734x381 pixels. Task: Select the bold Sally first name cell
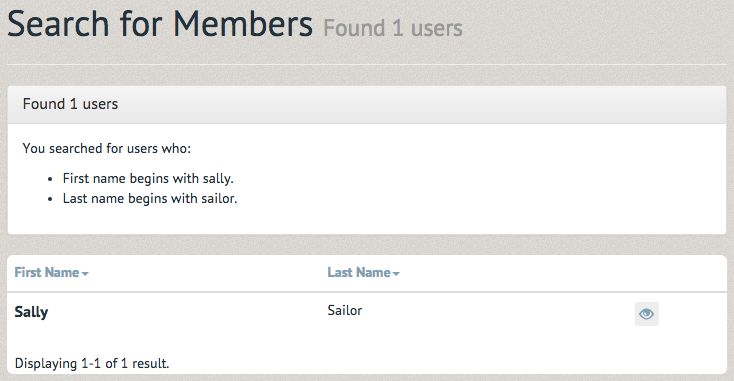click(31, 312)
